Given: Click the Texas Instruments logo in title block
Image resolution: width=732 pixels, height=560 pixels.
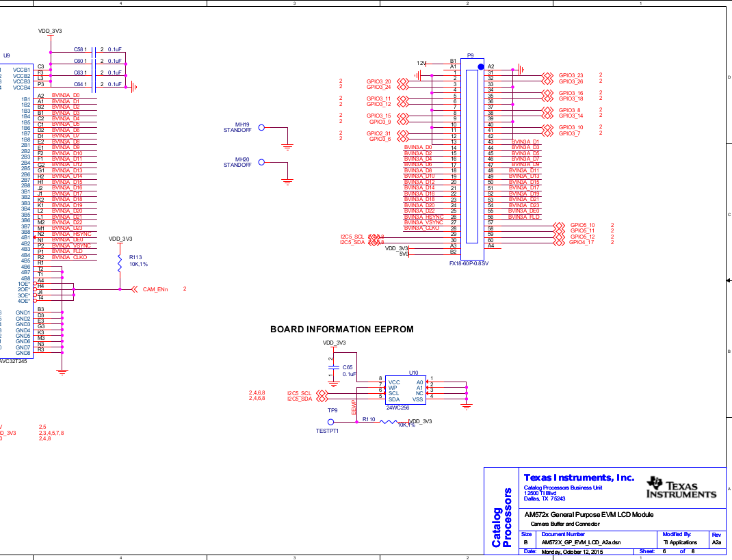Looking at the screenshot, I should (681, 488).
